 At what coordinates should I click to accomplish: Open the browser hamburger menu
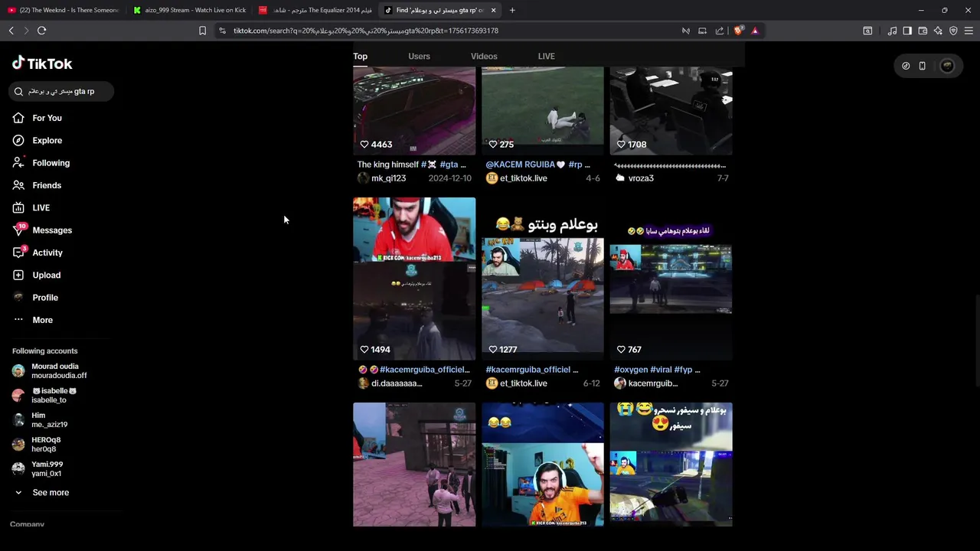pyautogui.click(x=969, y=31)
